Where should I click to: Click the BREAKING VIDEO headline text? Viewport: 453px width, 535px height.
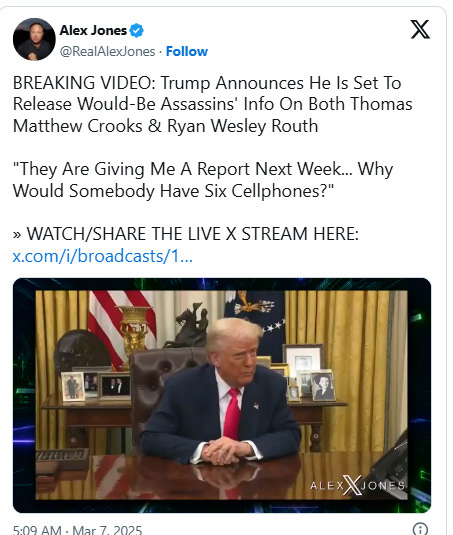tap(213, 104)
